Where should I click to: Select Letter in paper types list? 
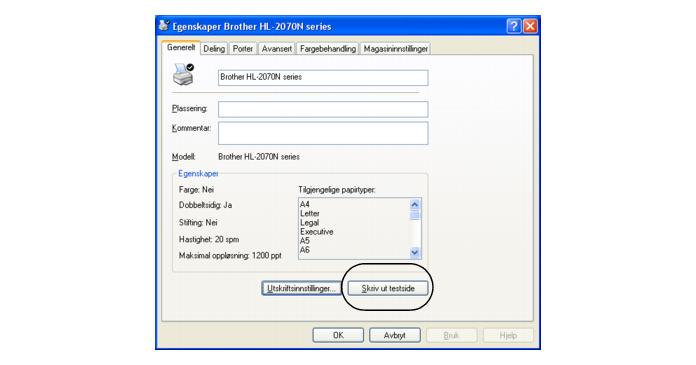[310, 214]
